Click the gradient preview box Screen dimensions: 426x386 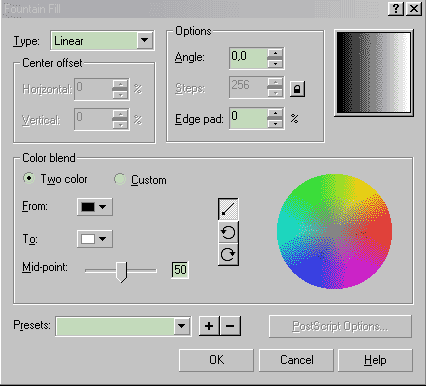[x=374, y=73]
